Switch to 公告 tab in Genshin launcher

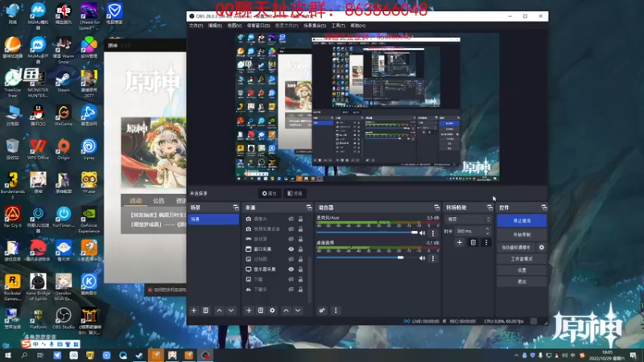pyautogui.click(x=159, y=200)
